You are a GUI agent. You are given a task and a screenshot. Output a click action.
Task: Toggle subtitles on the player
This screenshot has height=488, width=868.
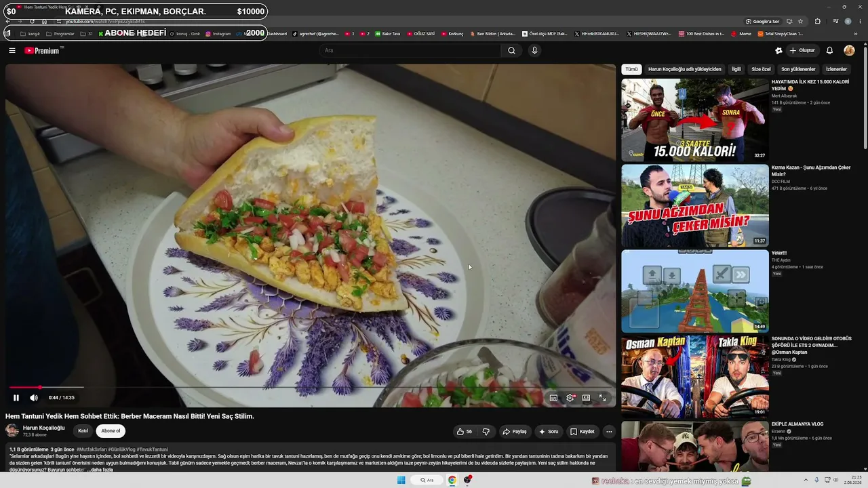(553, 398)
